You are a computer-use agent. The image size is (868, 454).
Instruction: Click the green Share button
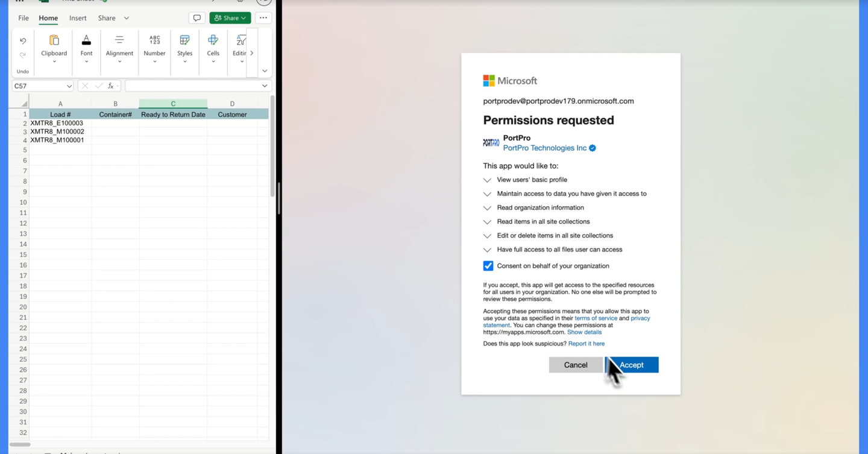pos(230,18)
